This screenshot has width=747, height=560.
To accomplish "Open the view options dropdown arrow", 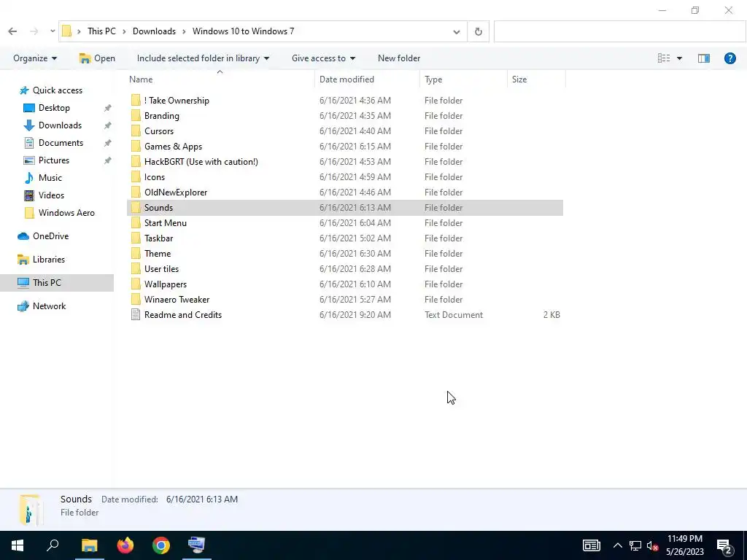I will [679, 58].
